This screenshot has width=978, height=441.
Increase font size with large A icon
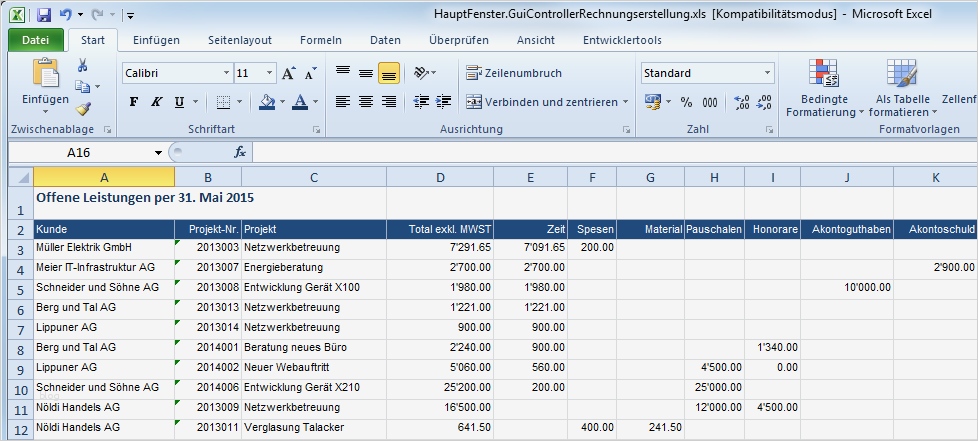point(288,73)
